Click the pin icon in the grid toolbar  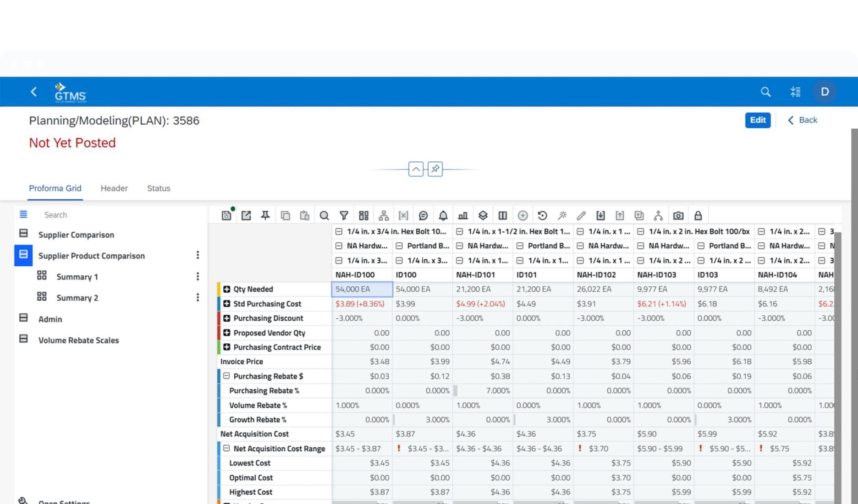(x=266, y=215)
